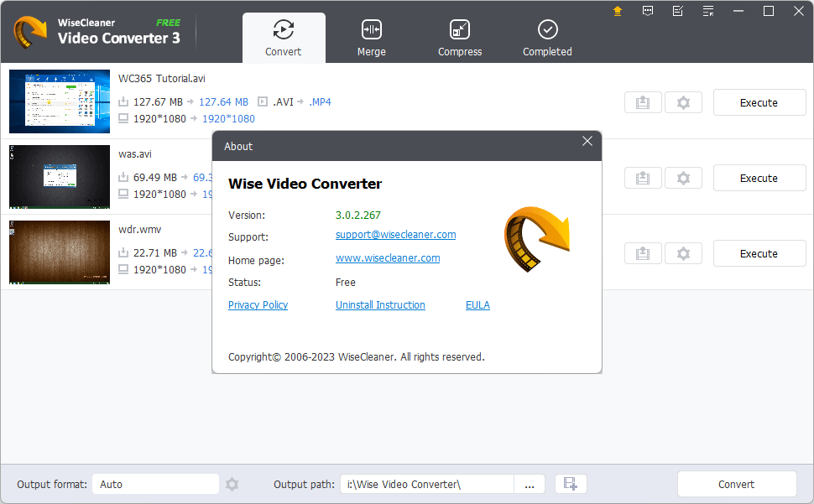The width and height of the screenshot is (814, 504).
Task: Click the 22.71 MB source size
Action: tap(155, 253)
